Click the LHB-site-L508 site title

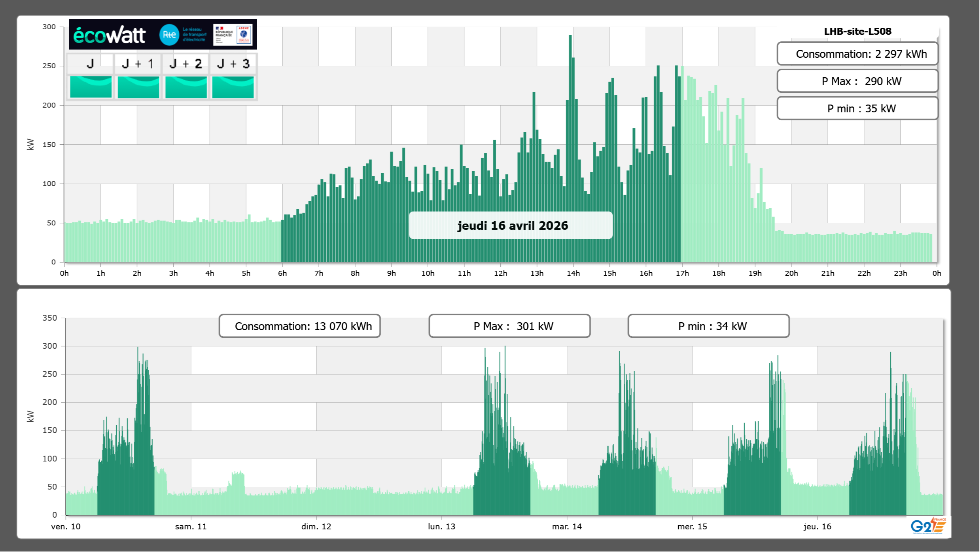[x=857, y=31]
